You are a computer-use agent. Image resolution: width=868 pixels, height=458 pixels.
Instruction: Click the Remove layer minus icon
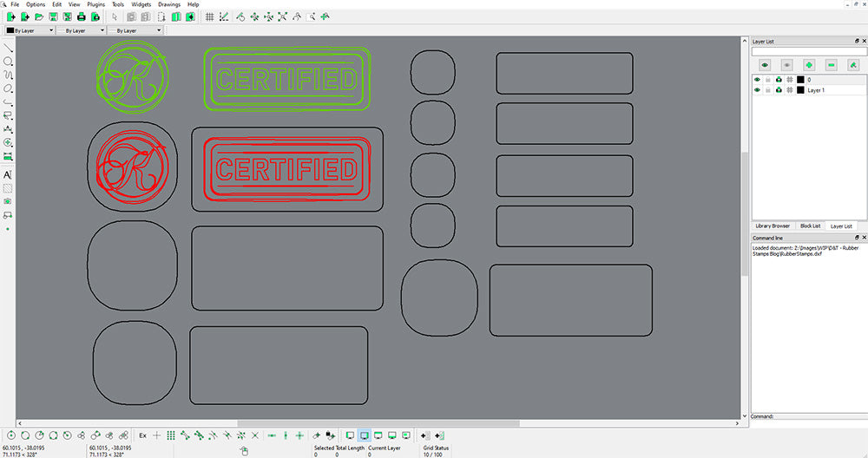tap(831, 65)
